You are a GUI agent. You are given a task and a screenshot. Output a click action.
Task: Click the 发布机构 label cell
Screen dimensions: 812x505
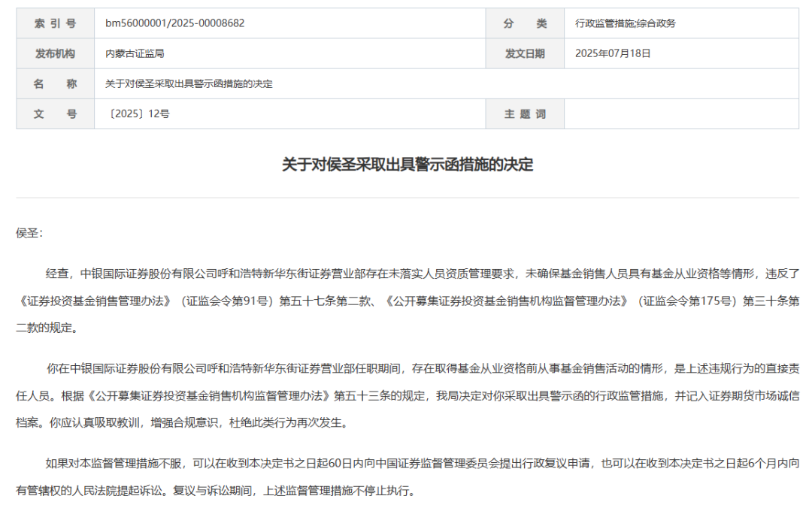55,53
